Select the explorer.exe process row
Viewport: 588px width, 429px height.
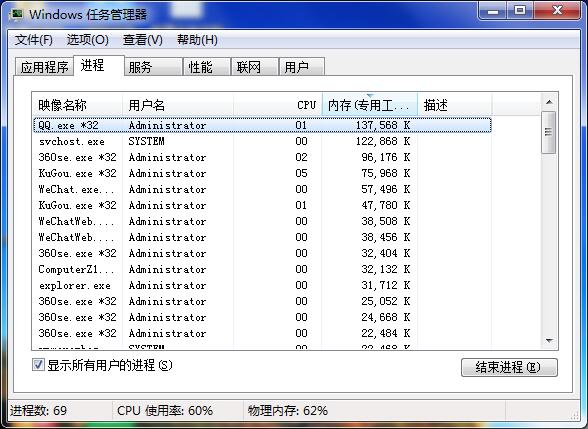pos(262,285)
